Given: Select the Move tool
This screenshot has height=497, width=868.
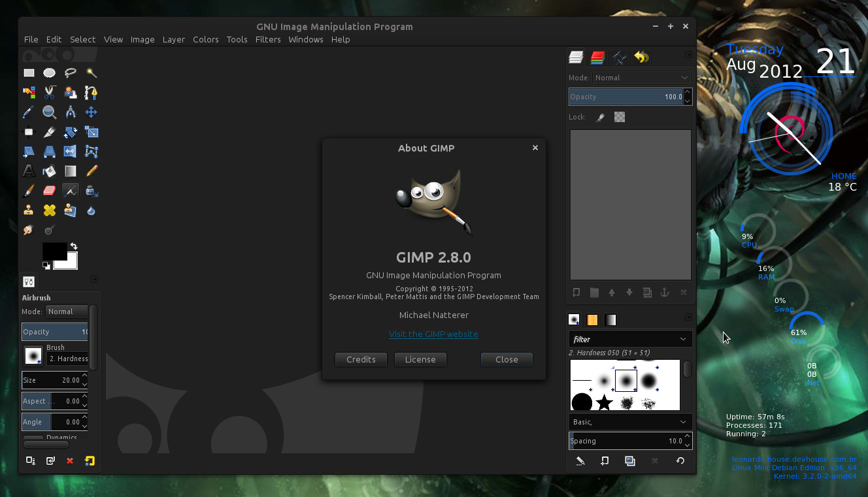Looking at the screenshot, I should pos(92,112).
